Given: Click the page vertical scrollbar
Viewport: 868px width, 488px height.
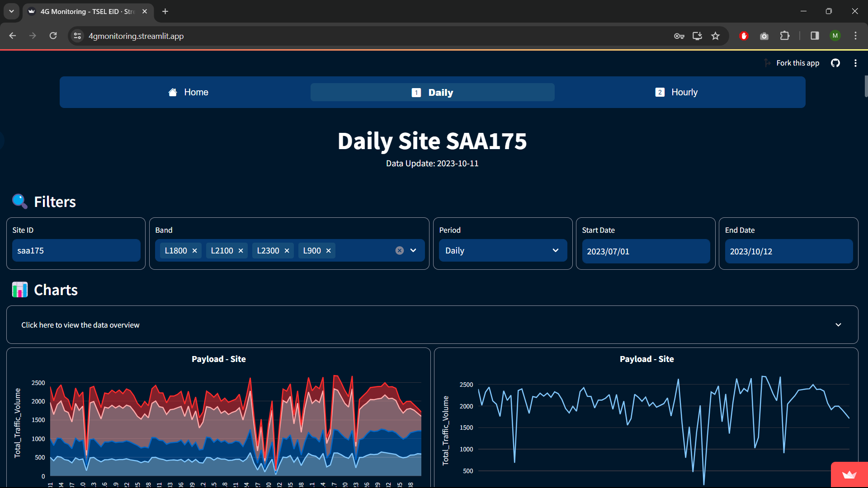Looking at the screenshot, I should 865,86.
